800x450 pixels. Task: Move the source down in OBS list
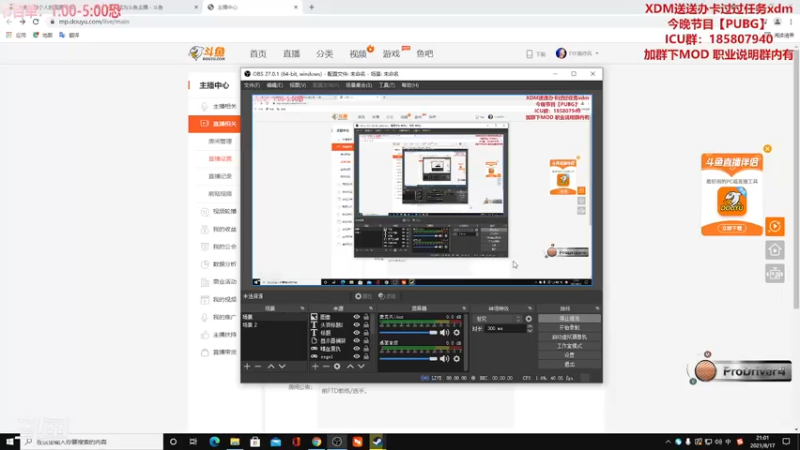pos(361,366)
